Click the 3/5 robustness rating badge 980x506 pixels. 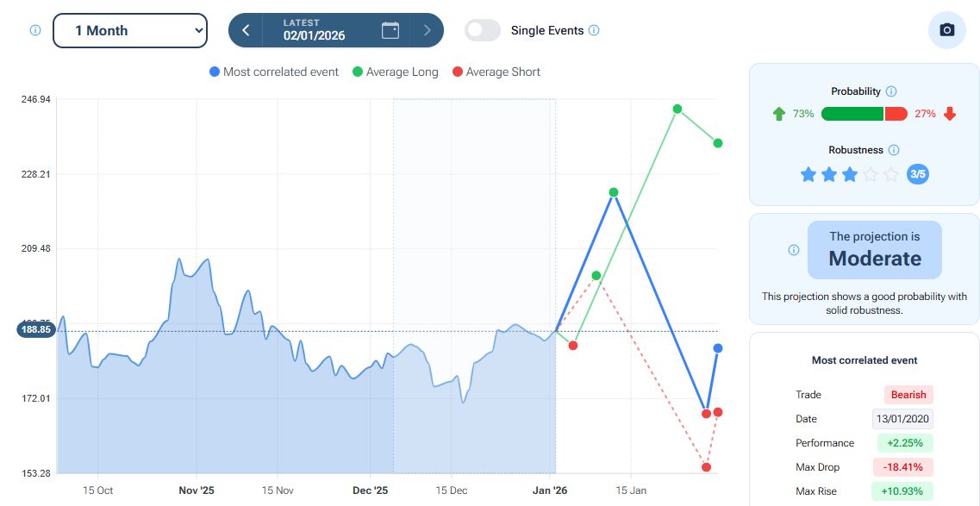[x=918, y=174]
